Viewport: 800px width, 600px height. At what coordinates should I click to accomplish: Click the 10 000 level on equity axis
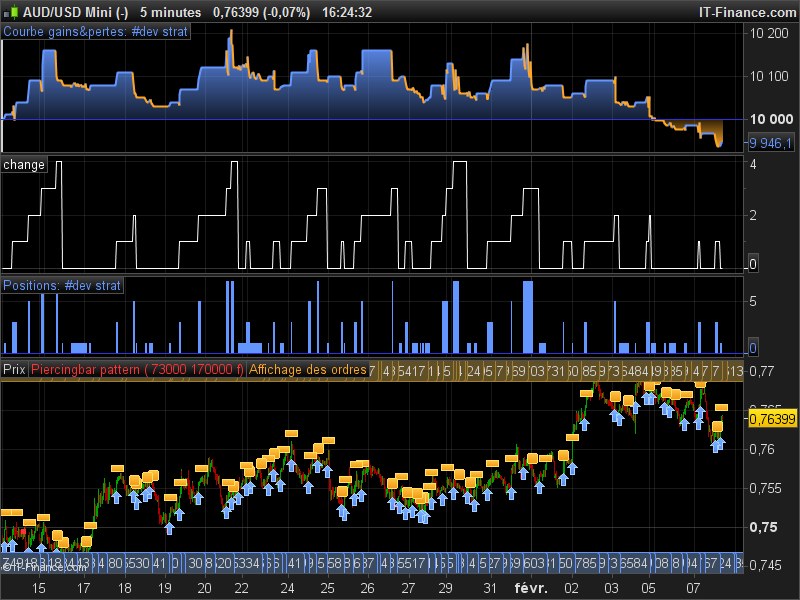[770, 120]
